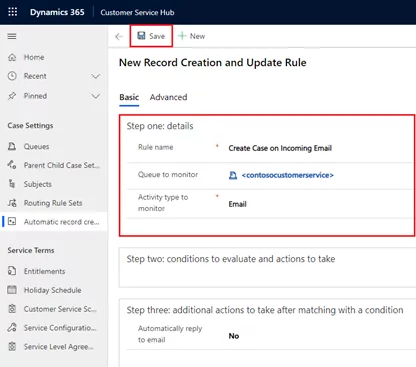416x367 pixels.
Task: Open Subjects in the sidebar
Action: click(38, 184)
